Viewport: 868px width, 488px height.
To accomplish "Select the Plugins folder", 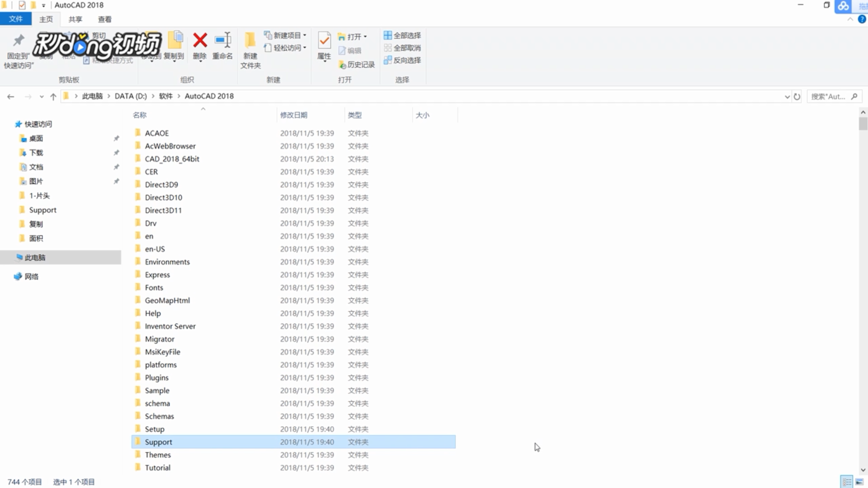I will (293, 378).
